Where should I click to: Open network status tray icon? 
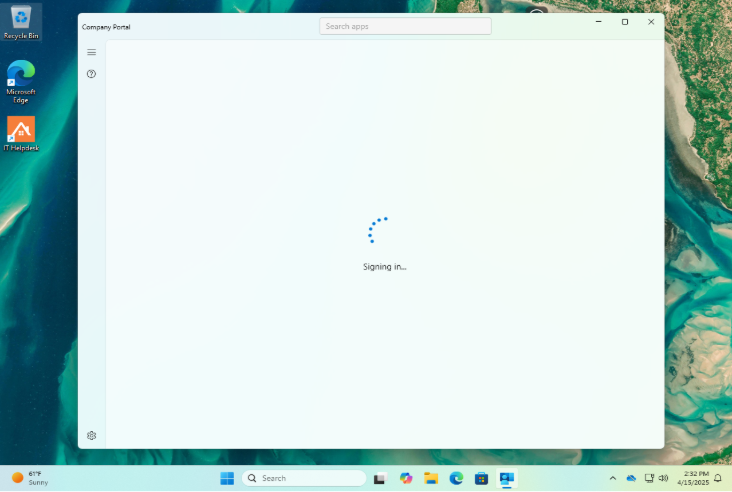coord(649,478)
